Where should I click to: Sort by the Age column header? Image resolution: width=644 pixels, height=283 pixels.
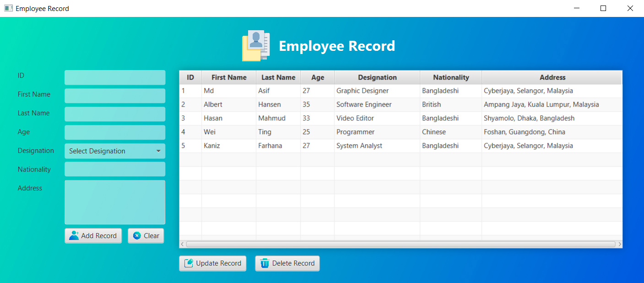(318, 77)
